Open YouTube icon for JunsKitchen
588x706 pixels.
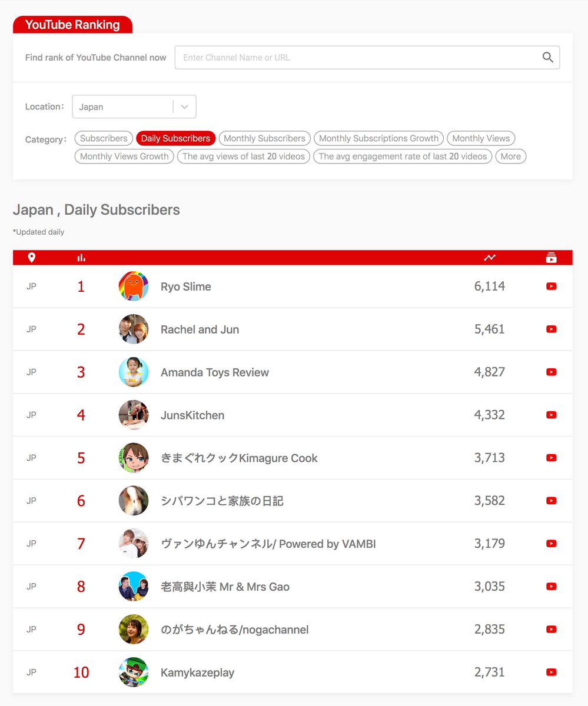pyautogui.click(x=551, y=415)
